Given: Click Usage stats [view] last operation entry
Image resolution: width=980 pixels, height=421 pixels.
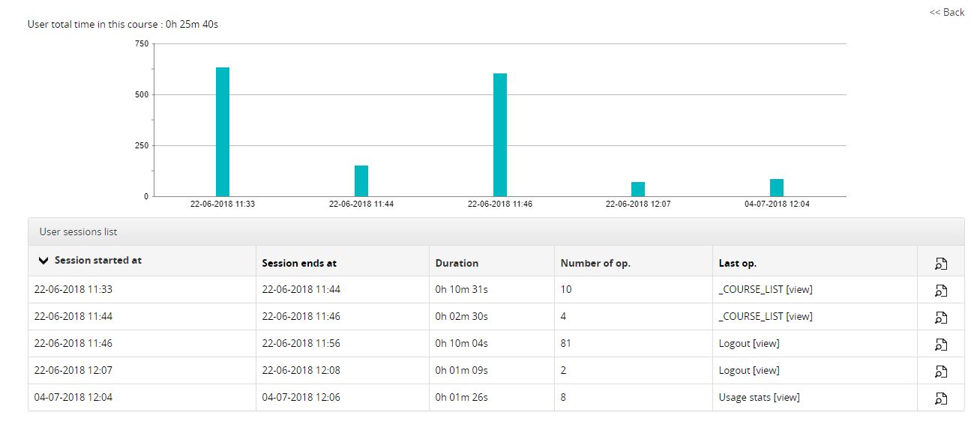Looking at the screenshot, I should 759,397.
